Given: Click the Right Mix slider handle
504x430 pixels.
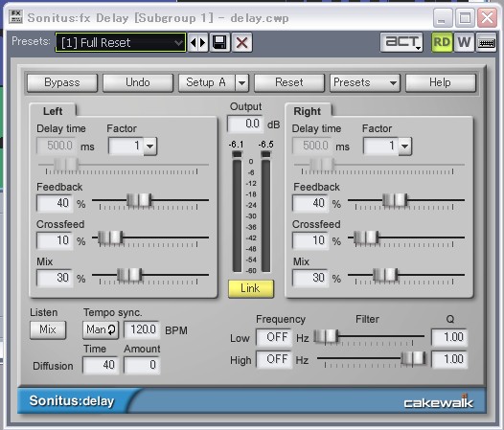Looking at the screenshot, I should (385, 275).
